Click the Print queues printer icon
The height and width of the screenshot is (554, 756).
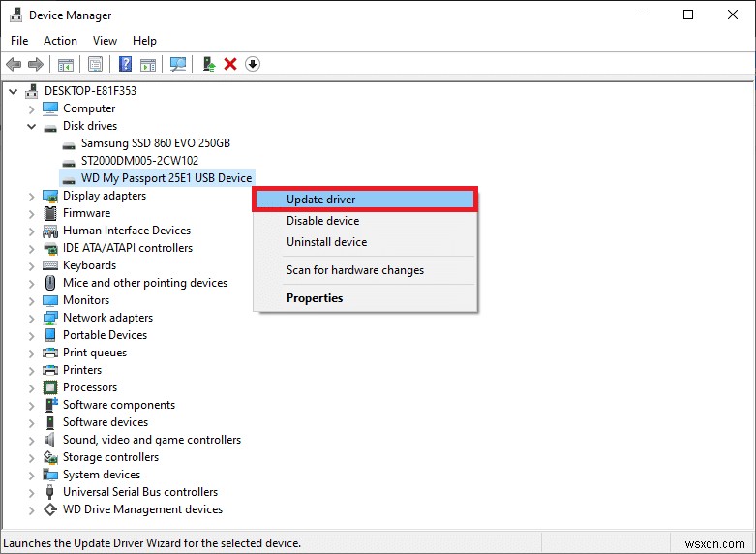[50, 353]
